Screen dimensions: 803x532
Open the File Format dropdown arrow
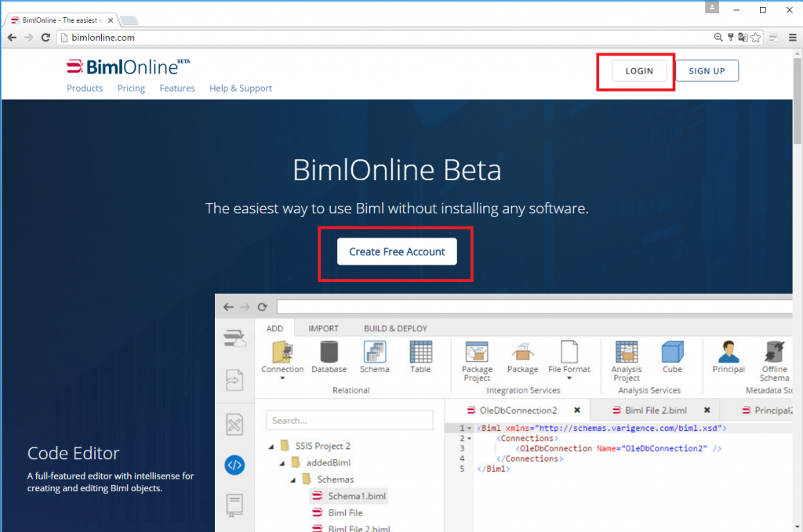coord(569,378)
